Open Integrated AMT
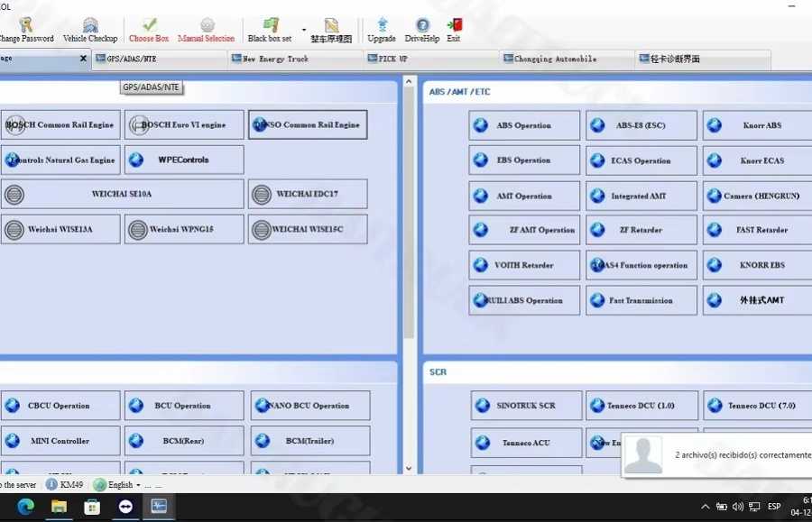The height and width of the screenshot is (522, 812). tap(641, 196)
